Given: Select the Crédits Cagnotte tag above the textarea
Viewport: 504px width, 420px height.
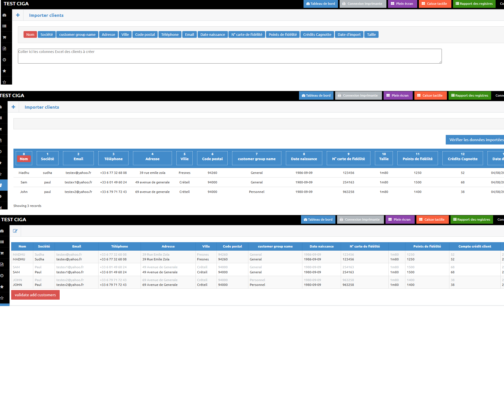Looking at the screenshot, I should pos(317,34).
